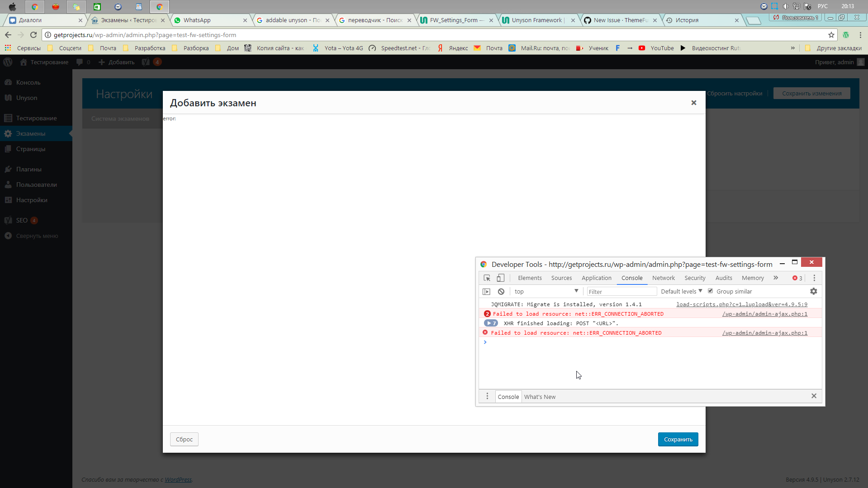Open the Memory tab in DevTools
The width and height of the screenshot is (868, 488).
753,278
